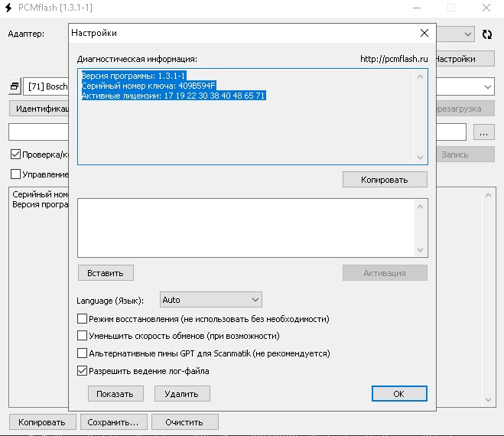Click the OK button
This screenshot has width=504, height=436.
coord(399,394)
